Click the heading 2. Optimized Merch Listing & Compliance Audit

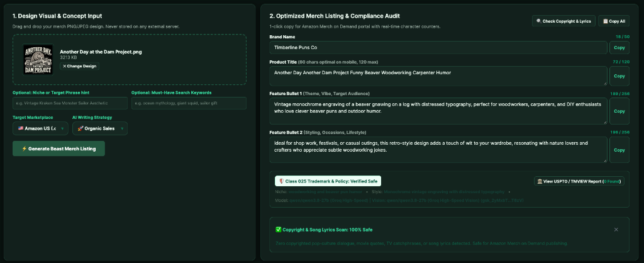click(335, 16)
